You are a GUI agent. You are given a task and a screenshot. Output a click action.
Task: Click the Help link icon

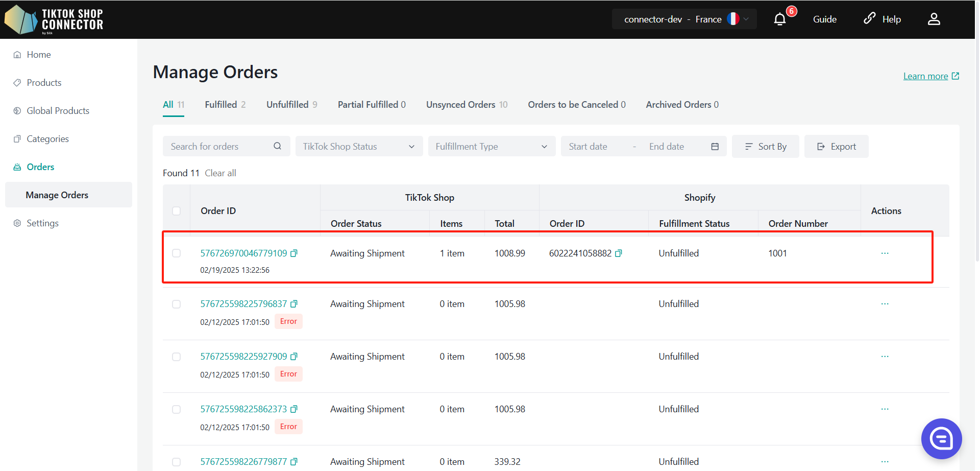[x=870, y=19]
